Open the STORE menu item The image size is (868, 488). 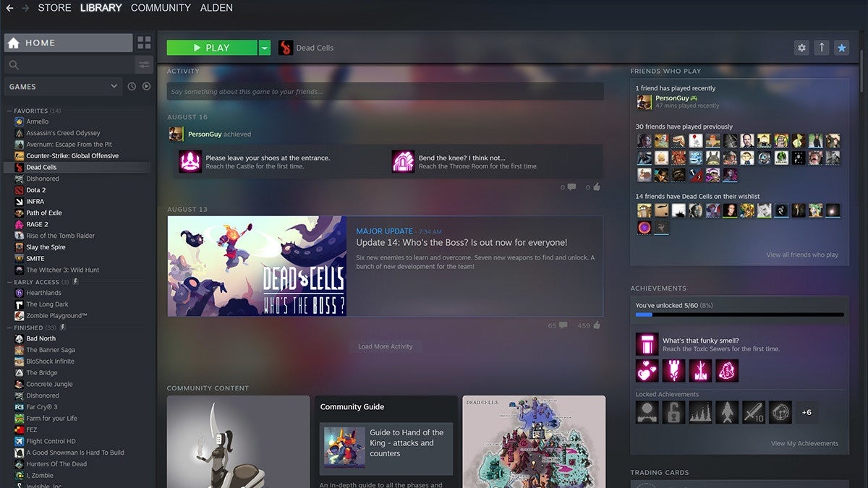pyautogui.click(x=54, y=7)
